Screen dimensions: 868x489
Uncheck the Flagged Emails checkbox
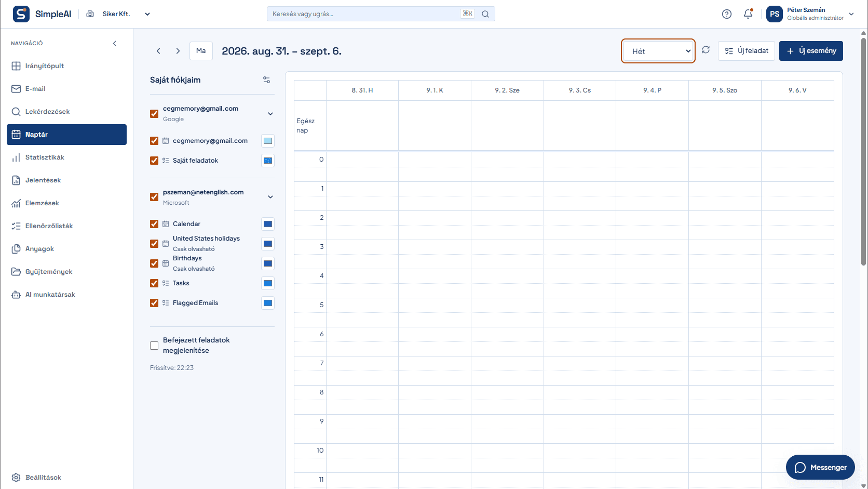(x=154, y=303)
